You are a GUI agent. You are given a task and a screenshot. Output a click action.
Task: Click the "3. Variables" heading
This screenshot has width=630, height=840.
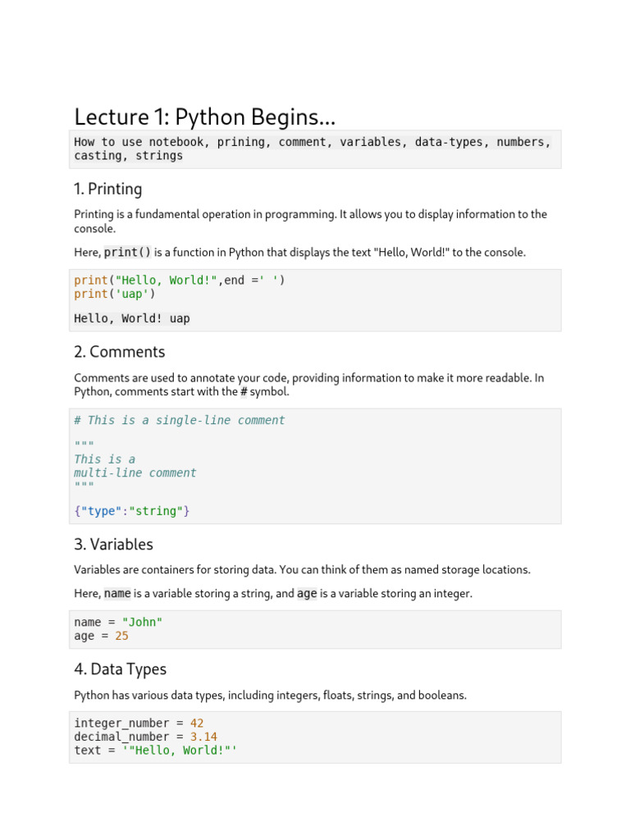point(113,545)
